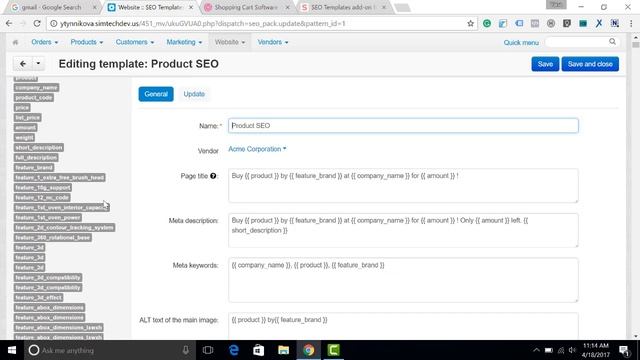Open Windows Start menu
The image size is (640, 360).
point(12,350)
